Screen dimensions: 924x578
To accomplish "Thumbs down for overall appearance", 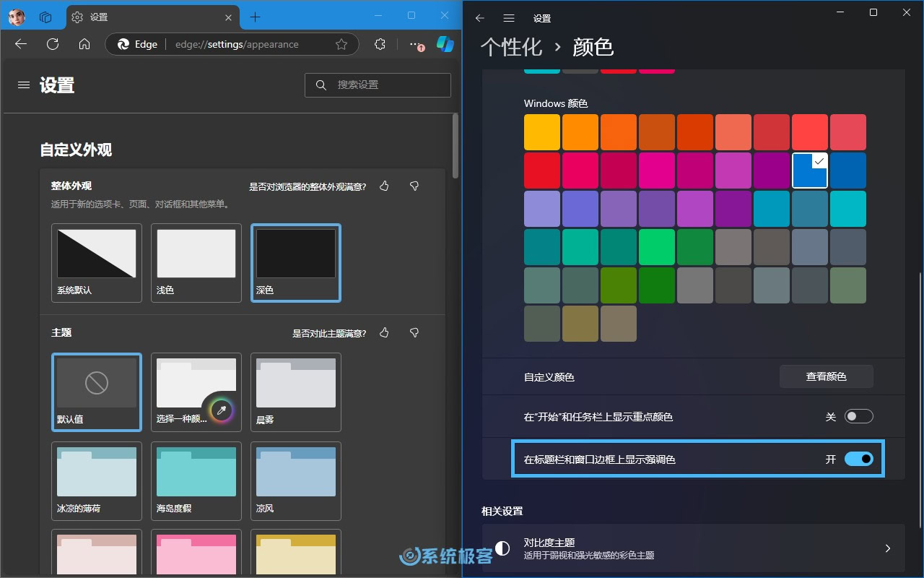I will [414, 186].
